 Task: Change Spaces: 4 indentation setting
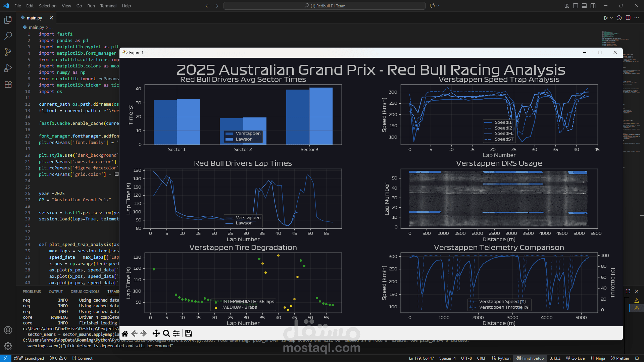447,358
